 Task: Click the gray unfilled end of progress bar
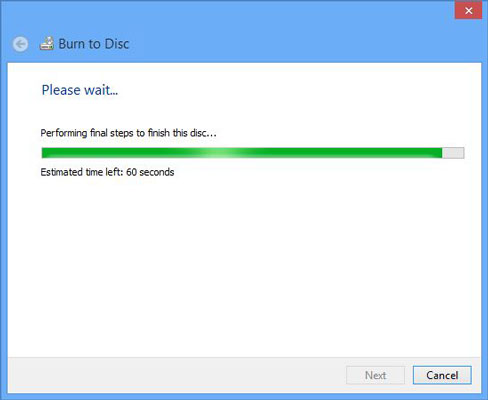pos(453,153)
